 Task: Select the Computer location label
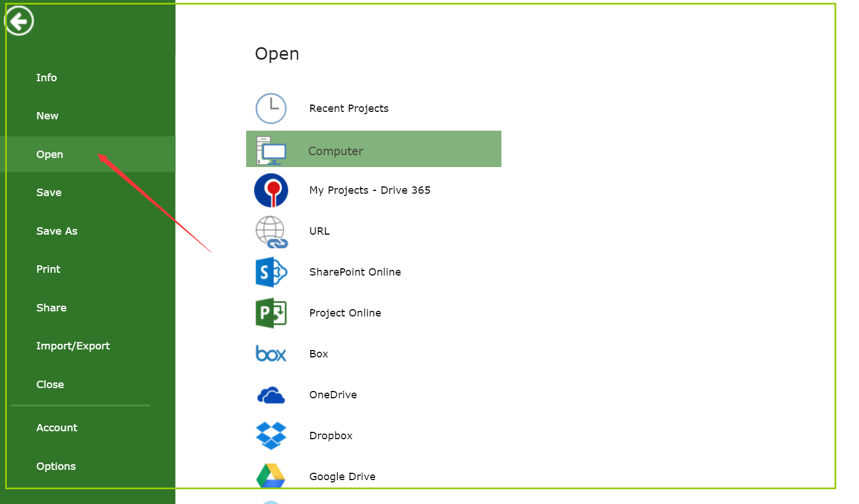(x=335, y=151)
